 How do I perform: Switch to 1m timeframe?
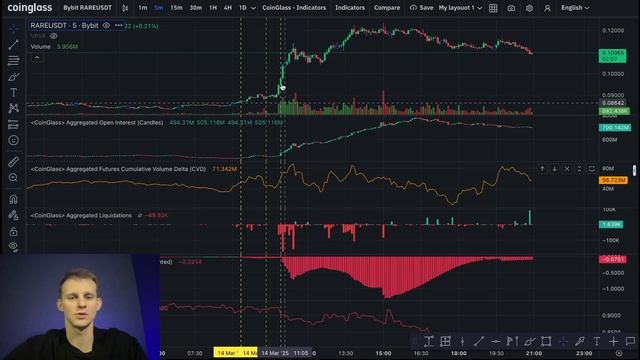point(142,8)
